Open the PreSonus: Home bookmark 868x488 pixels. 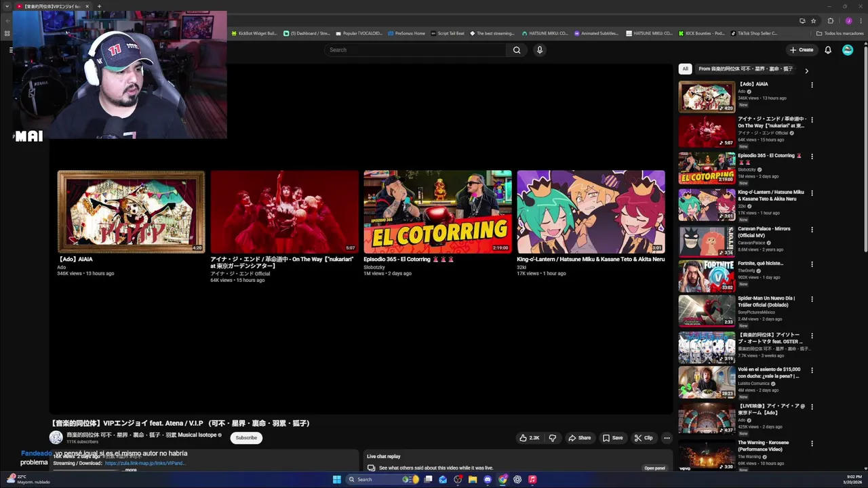pyautogui.click(x=406, y=33)
